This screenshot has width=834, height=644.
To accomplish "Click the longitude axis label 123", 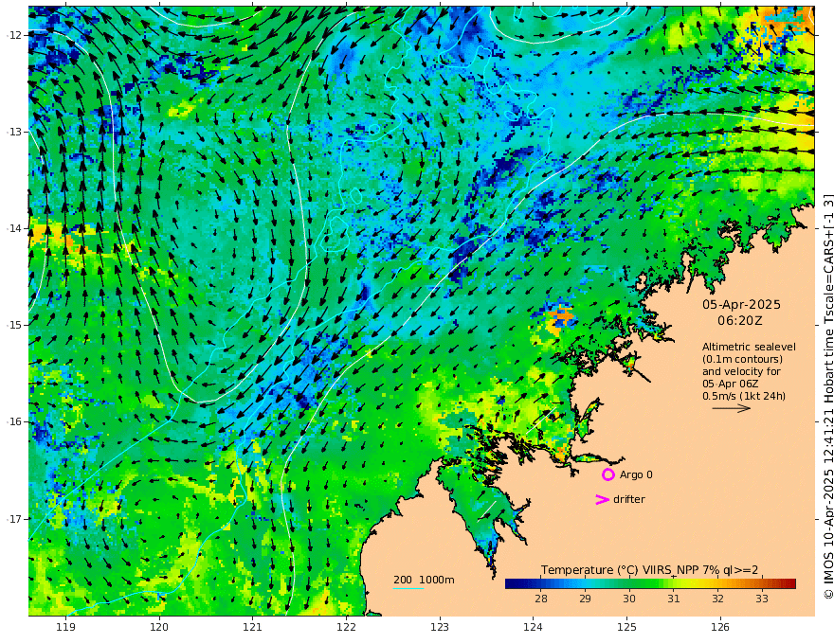I will click(440, 628).
